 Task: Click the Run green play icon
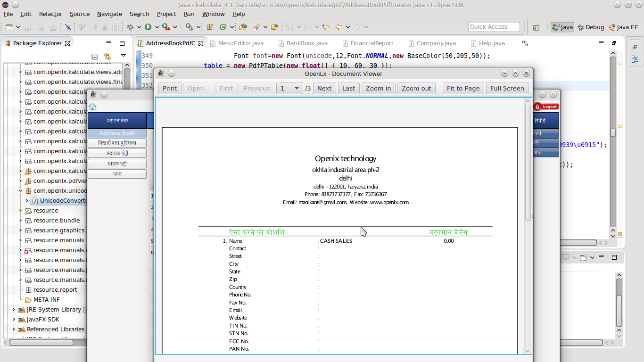point(148,27)
